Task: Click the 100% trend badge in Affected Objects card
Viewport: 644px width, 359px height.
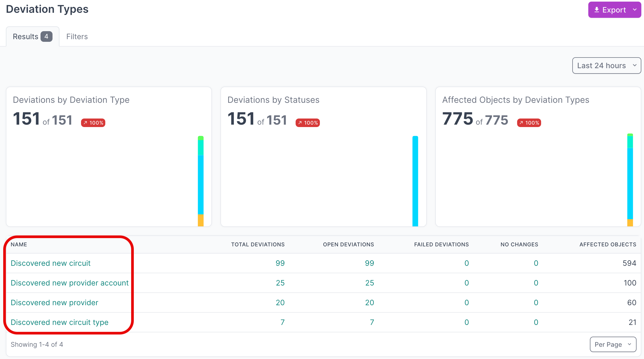Action: tap(529, 123)
